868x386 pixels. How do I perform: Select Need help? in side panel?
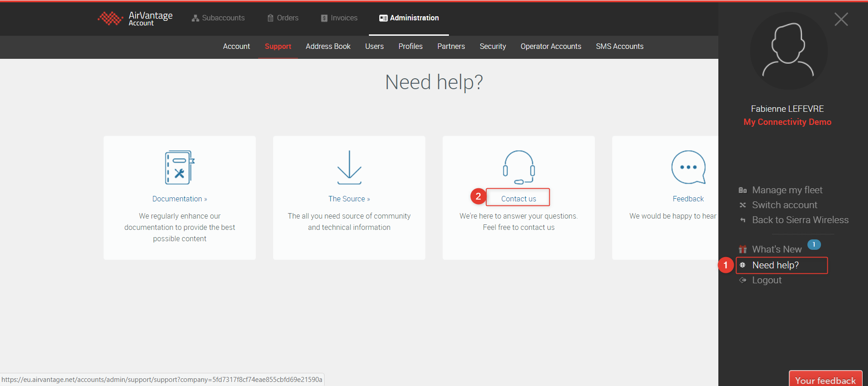coord(775,265)
